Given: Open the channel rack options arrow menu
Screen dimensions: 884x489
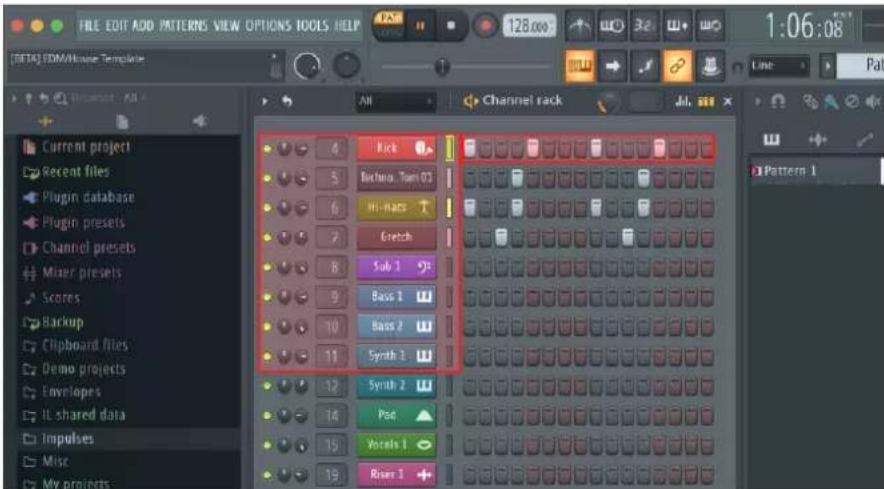Looking at the screenshot, I should pyautogui.click(x=264, y=102).
